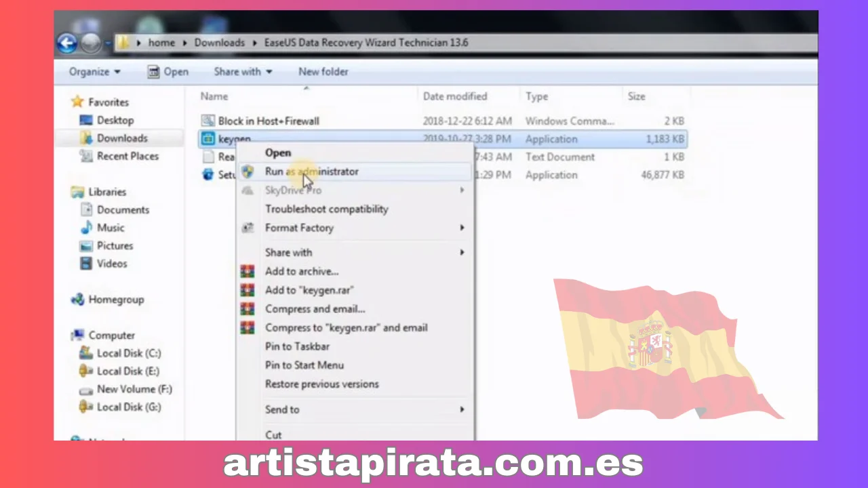Click the Windows Comma... type cell
Viewport: 868px width, 488px height.
pyautogui.click(x=570, y=121)
